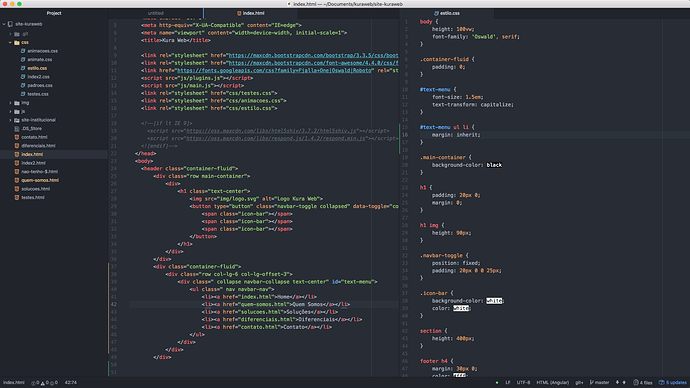Expand the img folder

[x=11, y=103]
